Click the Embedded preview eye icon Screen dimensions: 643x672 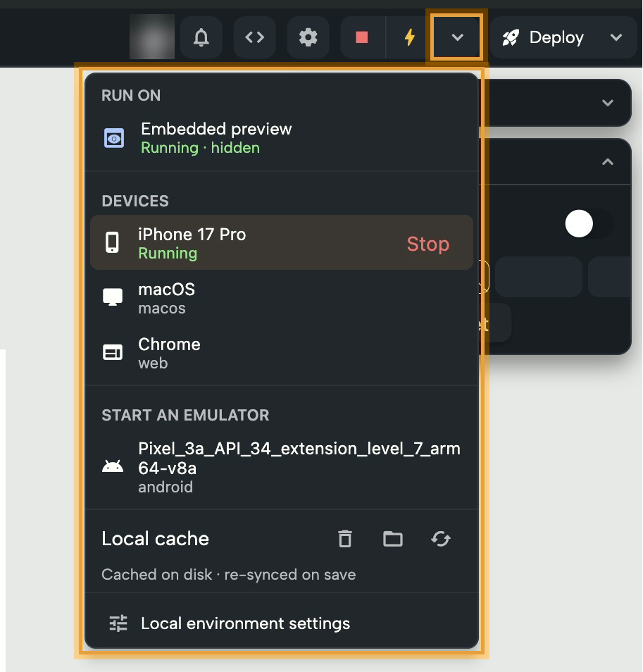tap(114, 139)
